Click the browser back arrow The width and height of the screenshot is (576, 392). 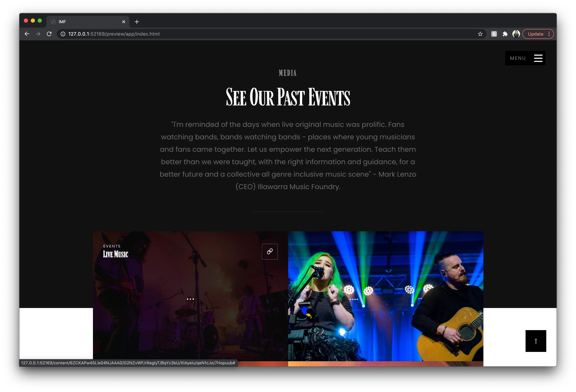point(27,34)
